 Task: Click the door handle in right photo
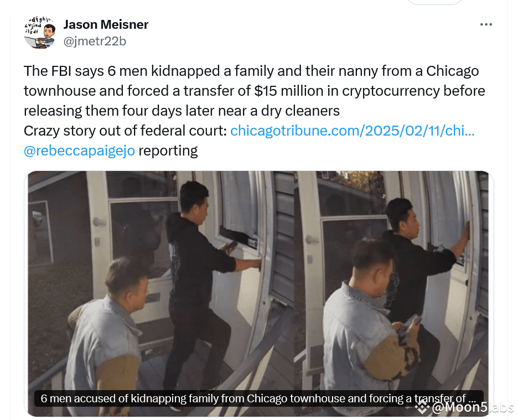(x=312, y=239)
